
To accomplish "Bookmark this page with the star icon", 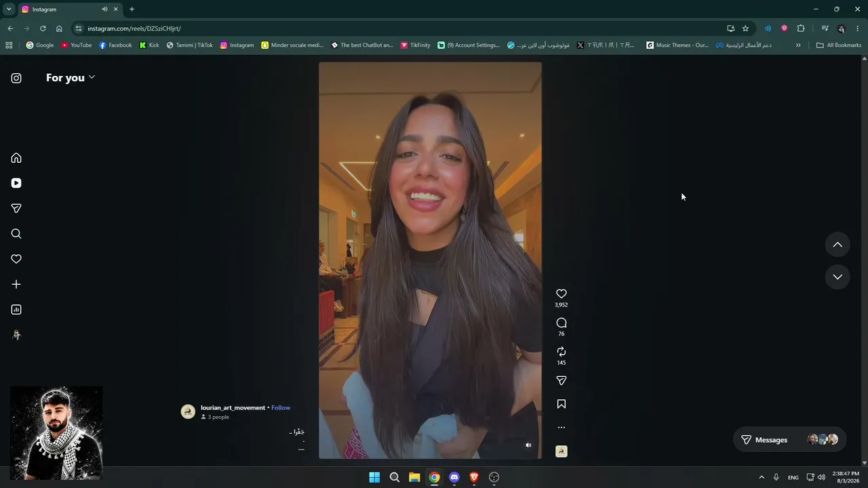I will (745, 28).
